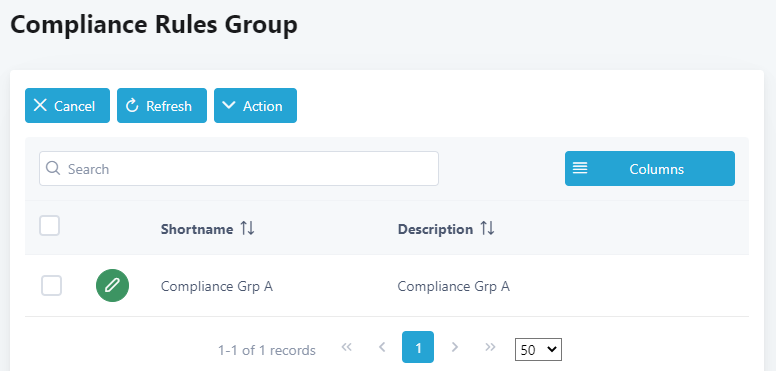Go to next page arrow
776x371 pixels.
[x=455, y=347]
